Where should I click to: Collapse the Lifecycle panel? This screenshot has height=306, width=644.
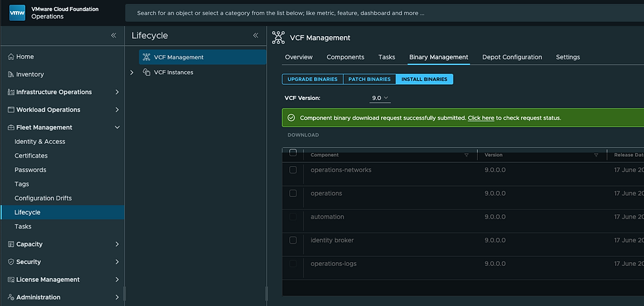click(256, 35)
